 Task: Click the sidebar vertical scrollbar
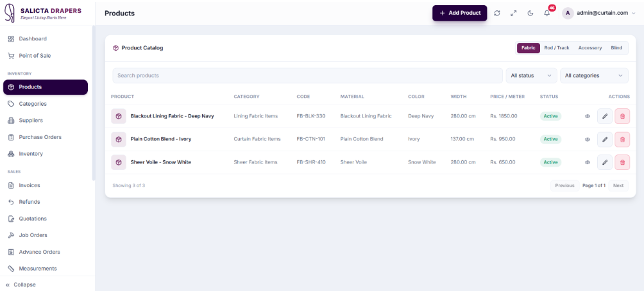pos(94,103)
